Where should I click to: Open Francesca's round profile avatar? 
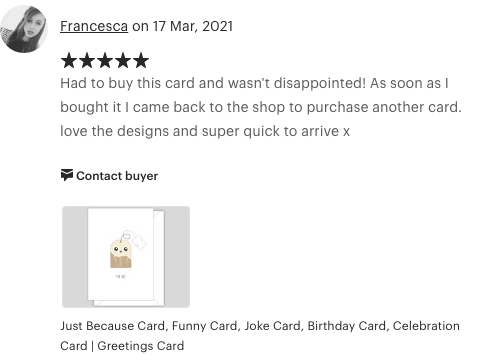24,29
